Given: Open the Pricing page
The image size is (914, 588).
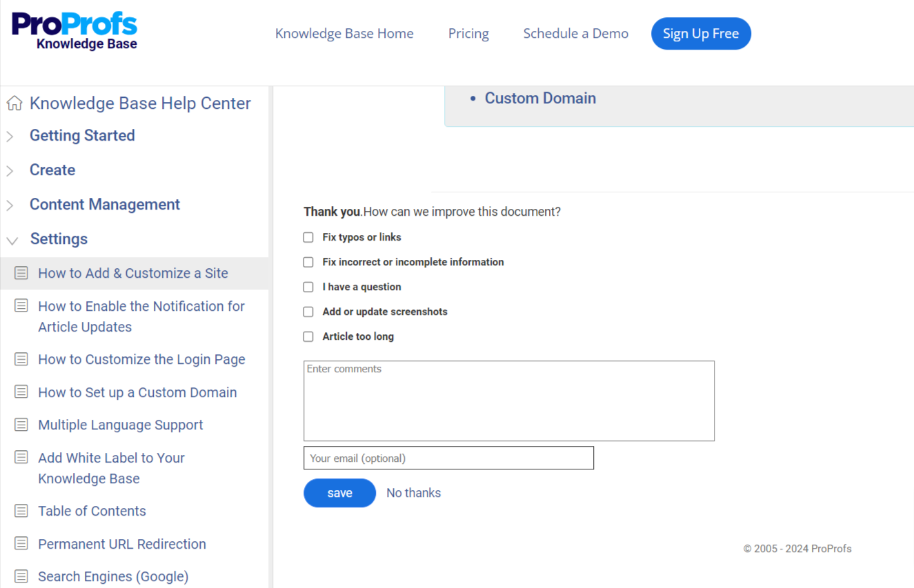Looking at the screenshot, I should click(x=468, y=33).
